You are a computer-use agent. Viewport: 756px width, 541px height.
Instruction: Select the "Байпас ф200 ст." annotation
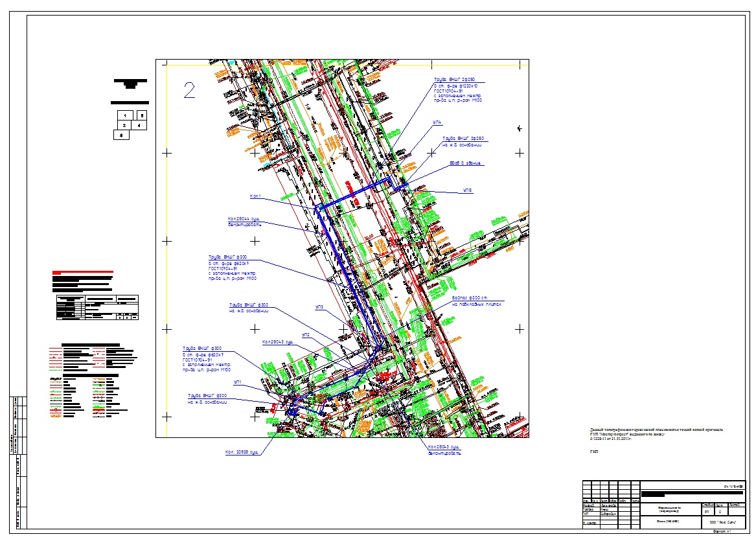coord(470,298)
